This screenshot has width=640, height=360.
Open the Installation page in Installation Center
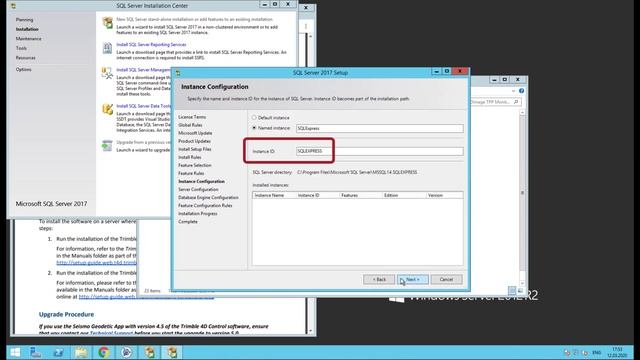[x=27, y=29]
